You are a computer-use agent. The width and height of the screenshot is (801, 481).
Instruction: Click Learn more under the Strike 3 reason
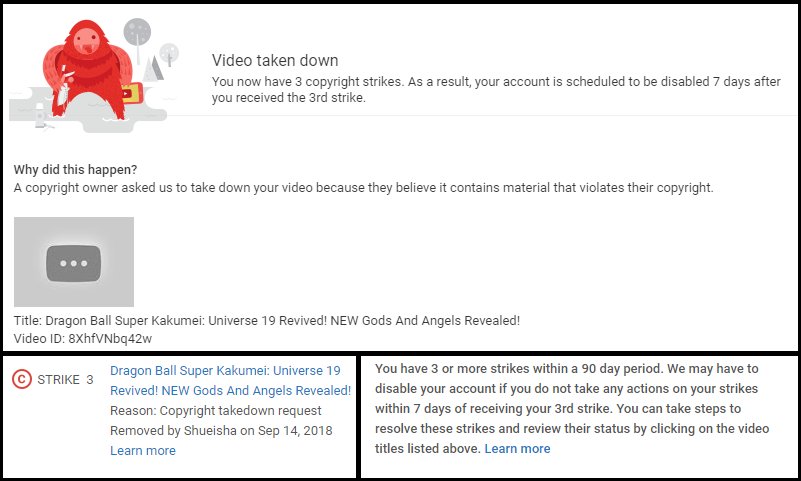tap(143, 450)
